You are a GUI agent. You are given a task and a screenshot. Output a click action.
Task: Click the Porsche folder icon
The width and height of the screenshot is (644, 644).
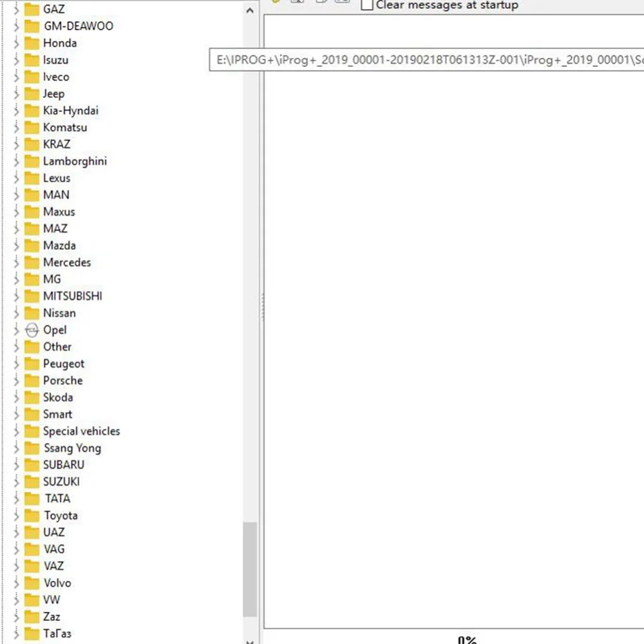tap(32, 380)
